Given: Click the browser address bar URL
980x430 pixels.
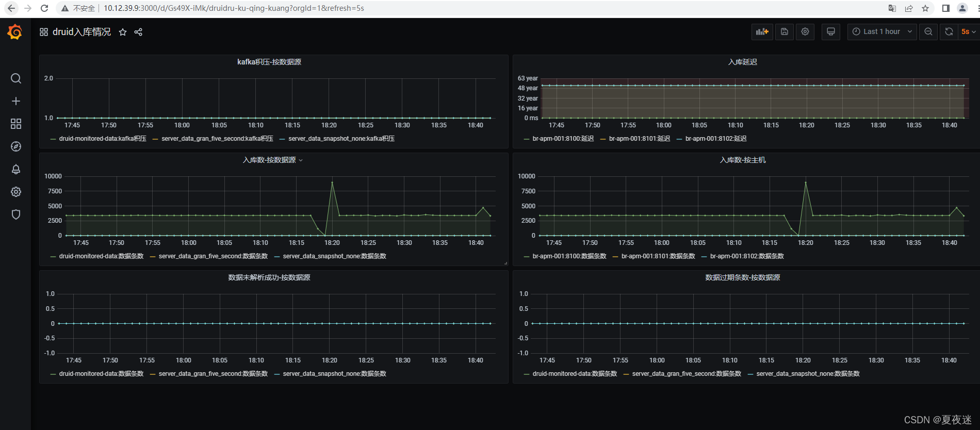Looking at the screenshot, I should tap(234, 8).
